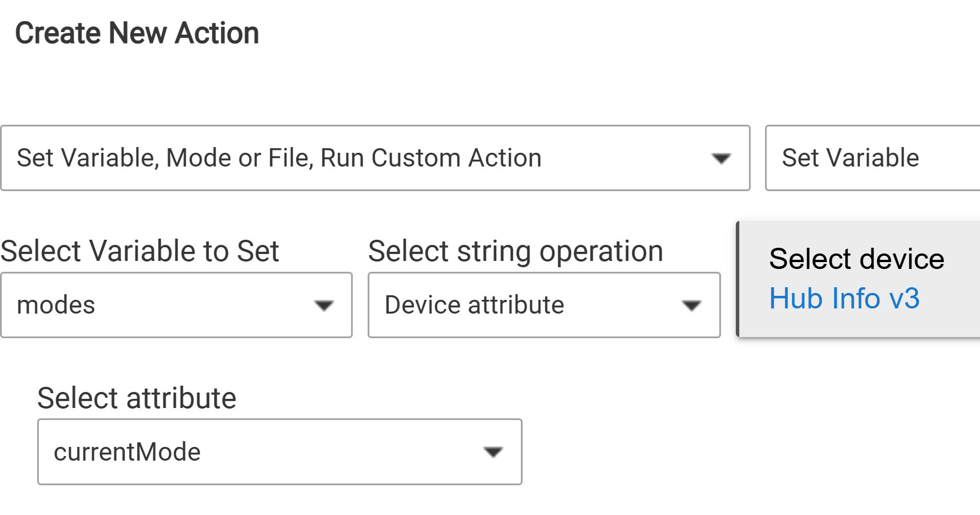The width and height of the screenshot is (980, 515).
Task: Click the 'Device attribute' text in operation selector
Action: (474, 305)
